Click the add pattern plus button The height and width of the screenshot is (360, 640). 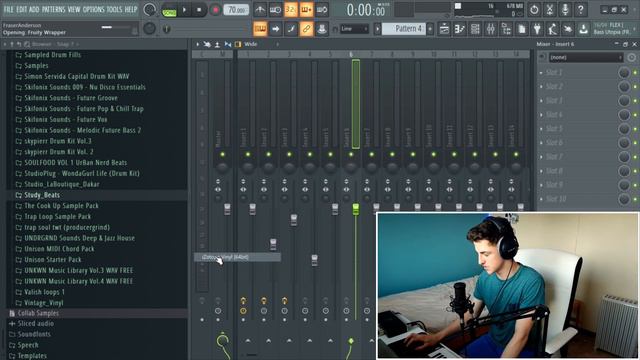[430, 29]
